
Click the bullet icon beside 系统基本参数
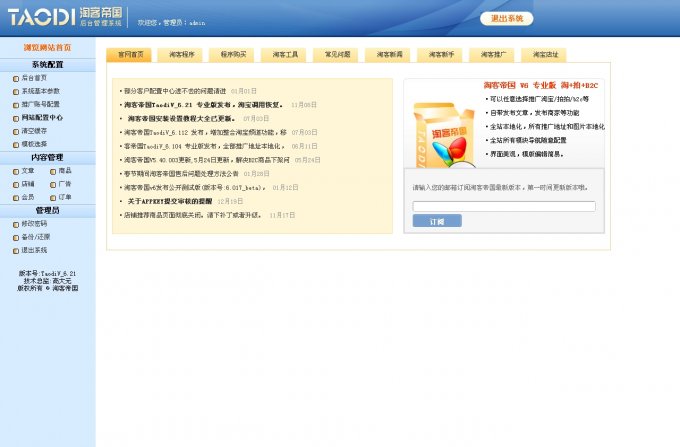[x=16, y=91]
